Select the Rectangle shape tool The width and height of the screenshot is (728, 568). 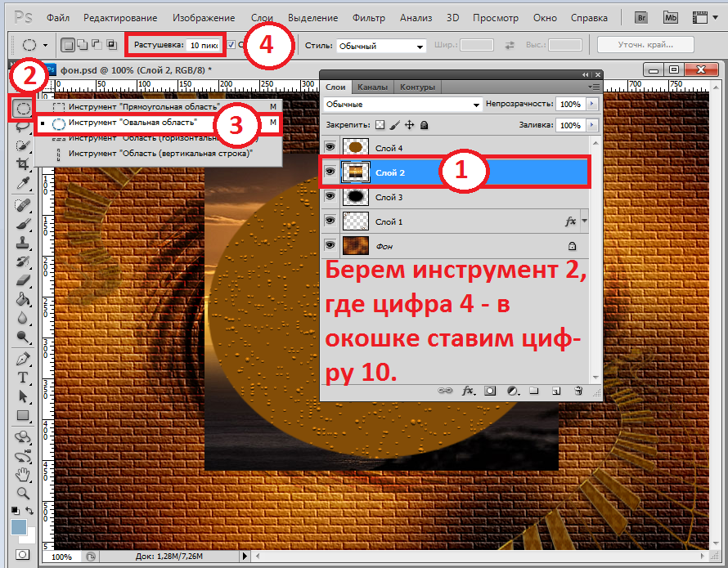23,415
